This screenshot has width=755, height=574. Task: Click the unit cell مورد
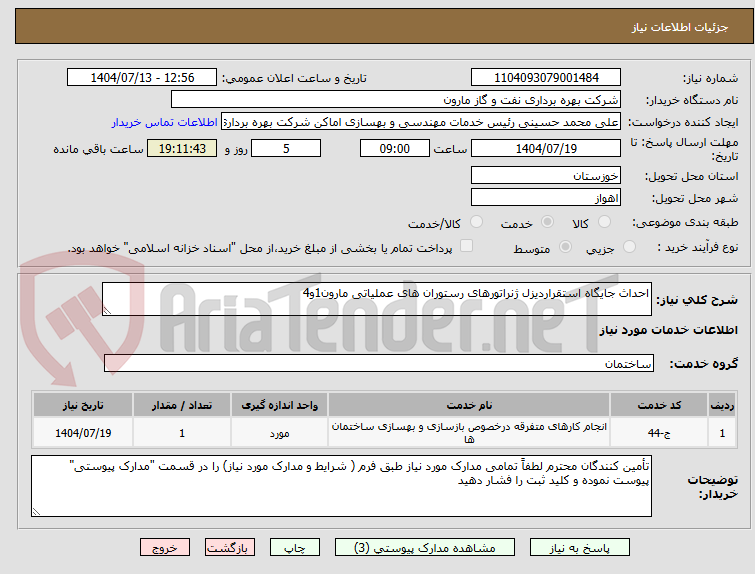pyautogui.click(x=279, y=433)
